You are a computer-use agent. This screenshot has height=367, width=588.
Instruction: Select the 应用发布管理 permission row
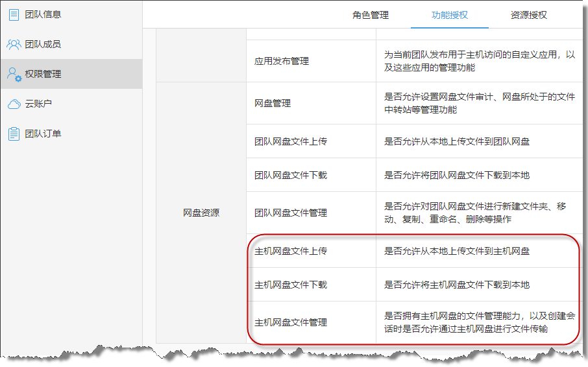pyautogui.click(x=281, y=62)
